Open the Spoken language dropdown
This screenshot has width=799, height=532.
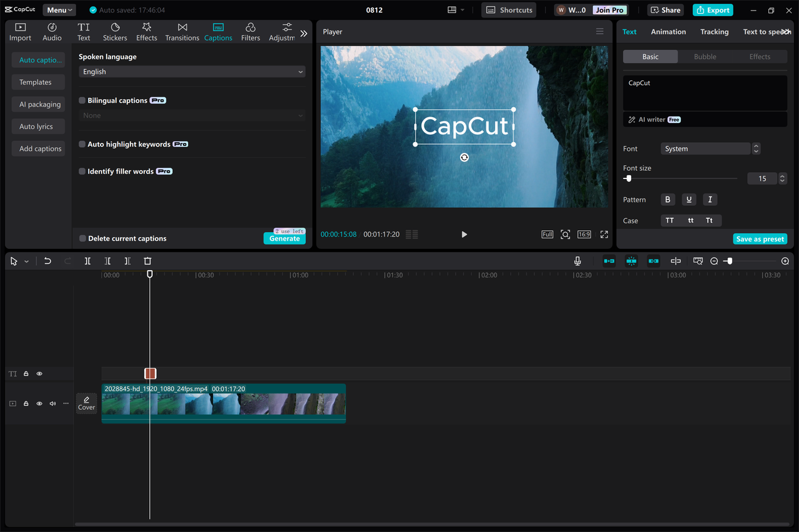pos(192,71)
